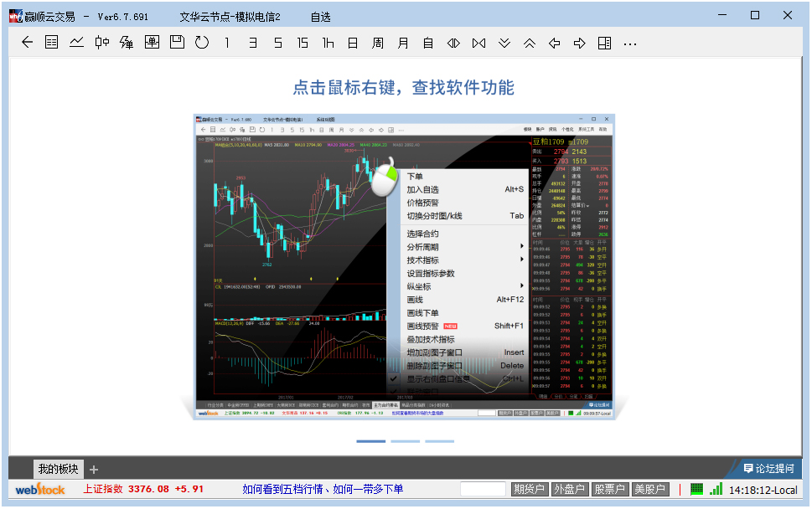The width and height of the screenshot is (812, 509).
Task: Open the more options ellipsis menu
Action: click(629, 44)
